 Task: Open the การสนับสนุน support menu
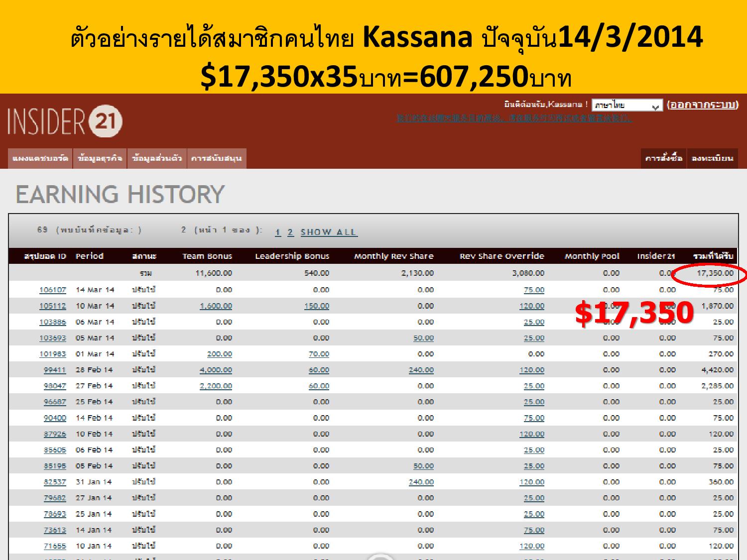tap(217, 158)
